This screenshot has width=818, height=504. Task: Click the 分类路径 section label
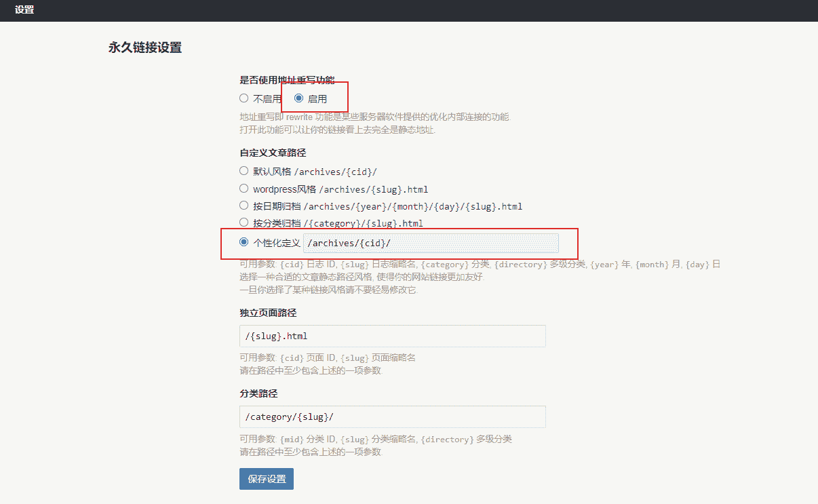(258, 393)
